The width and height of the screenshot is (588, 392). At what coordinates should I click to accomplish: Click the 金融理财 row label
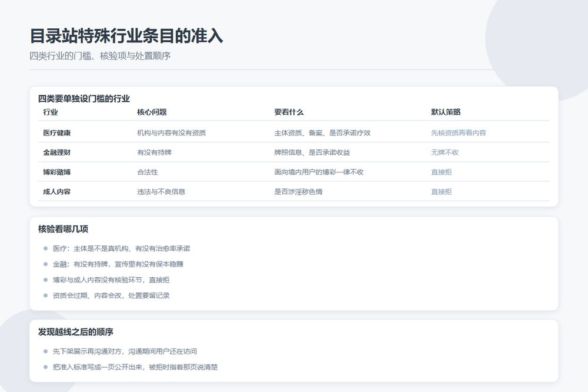(57, 152)
